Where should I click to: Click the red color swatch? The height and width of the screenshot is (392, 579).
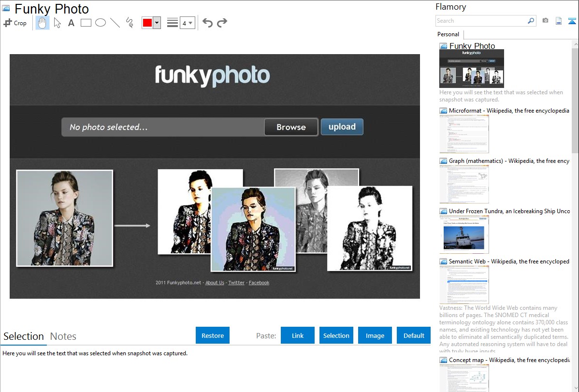[x=147, y=23]
